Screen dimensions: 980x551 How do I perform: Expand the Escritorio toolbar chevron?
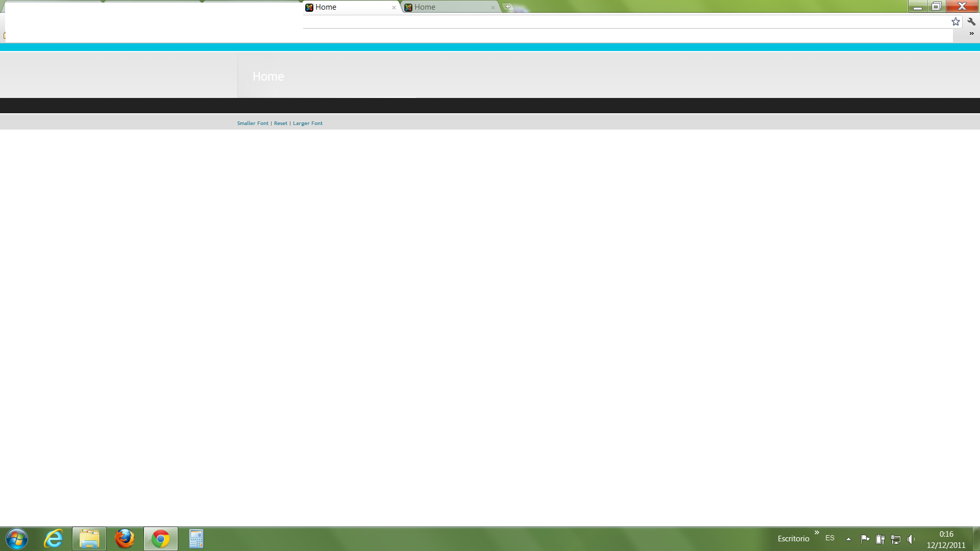point(817,533)
